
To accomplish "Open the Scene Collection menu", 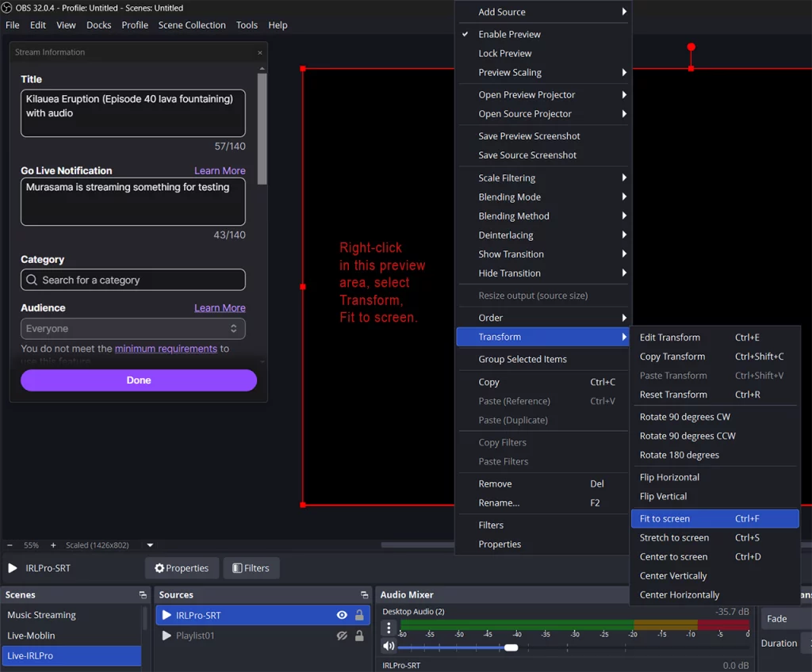I will coord(192,25).
